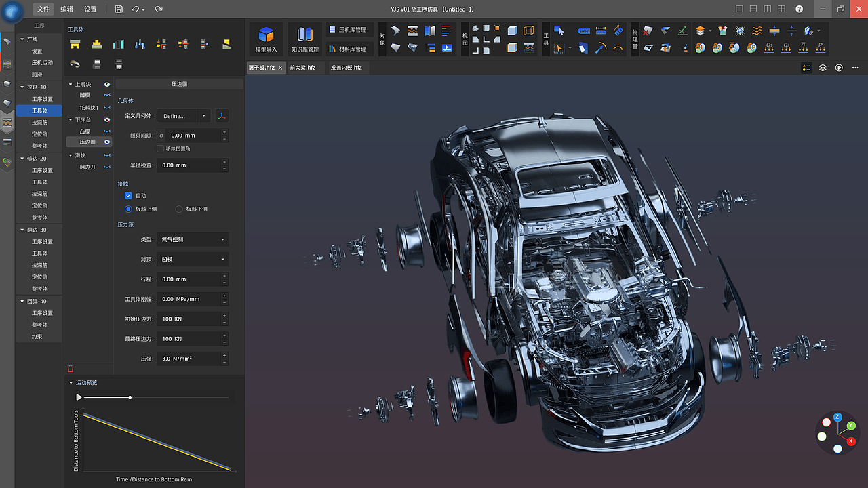Toggle visibility eye for 压边圈 row
Viewport: 868px width, 488px height.
[107, 142]
